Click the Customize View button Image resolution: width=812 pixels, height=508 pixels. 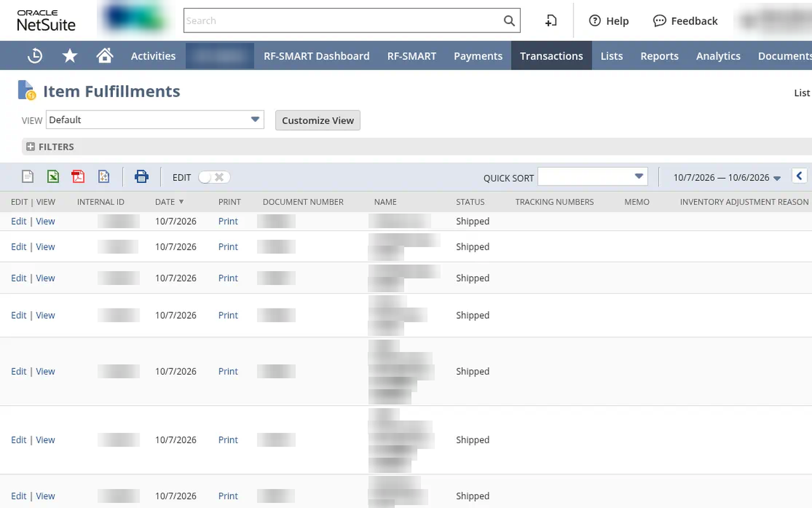(x=318, y=120)
